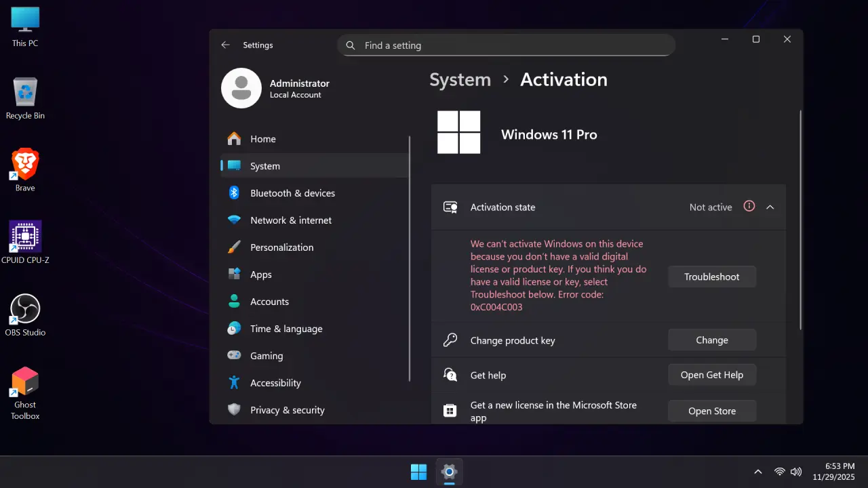Open Personalization settings

point(315,247)
